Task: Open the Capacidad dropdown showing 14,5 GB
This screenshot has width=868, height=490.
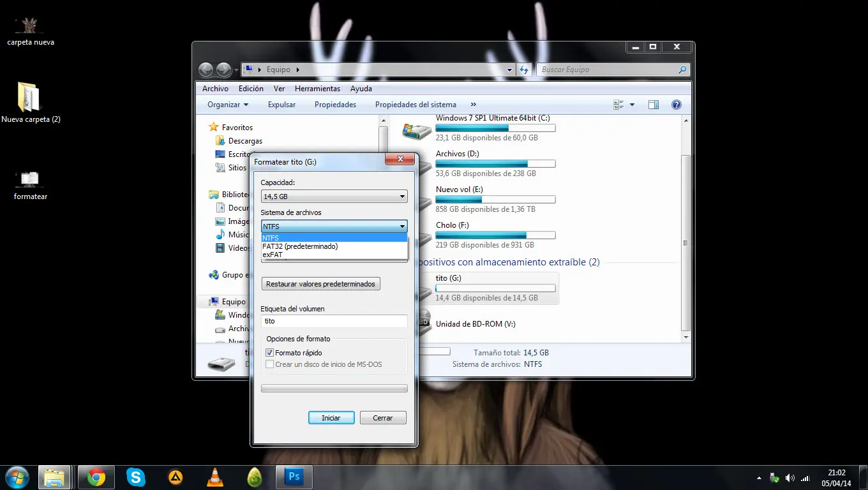Action: (x=334, y=197)
